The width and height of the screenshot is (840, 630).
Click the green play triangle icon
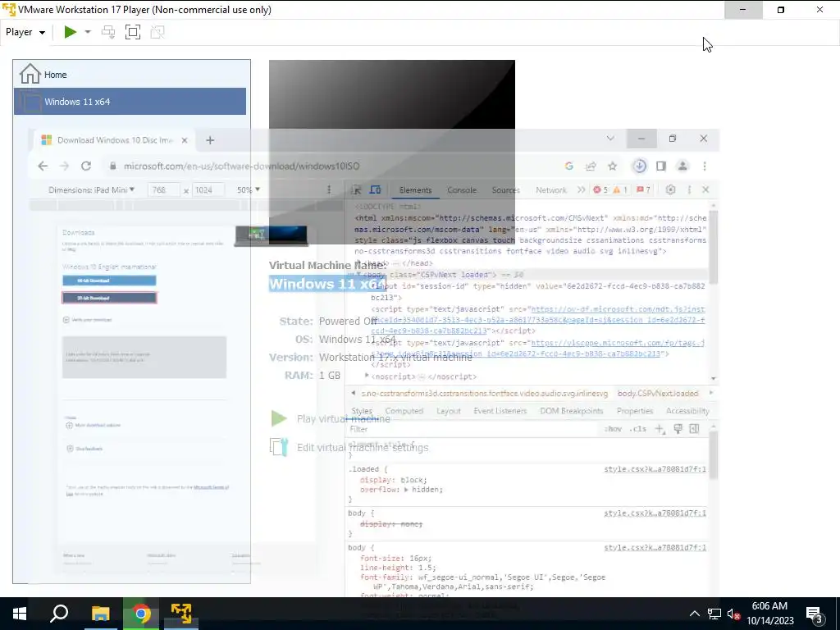(x=279, y=418)
